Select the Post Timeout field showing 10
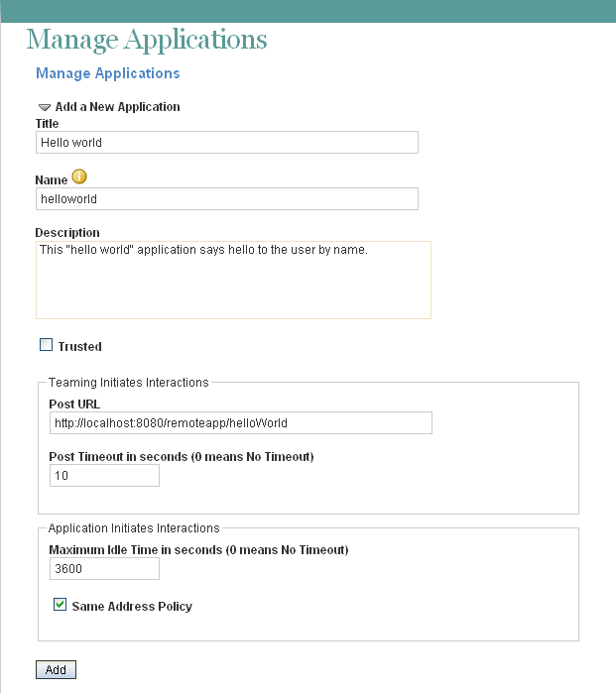This screenshot has width=616, height=693. pos(104,476)
